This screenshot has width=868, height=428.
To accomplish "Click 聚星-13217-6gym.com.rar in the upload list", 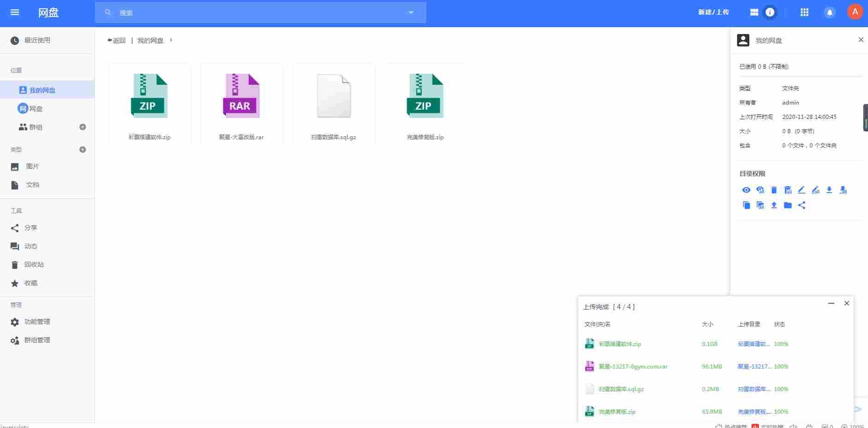I will click(x=633, y=367).
